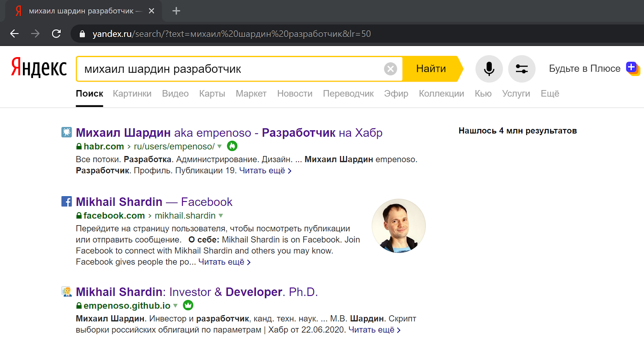Go back with the browser back arrow

(14, 34)
